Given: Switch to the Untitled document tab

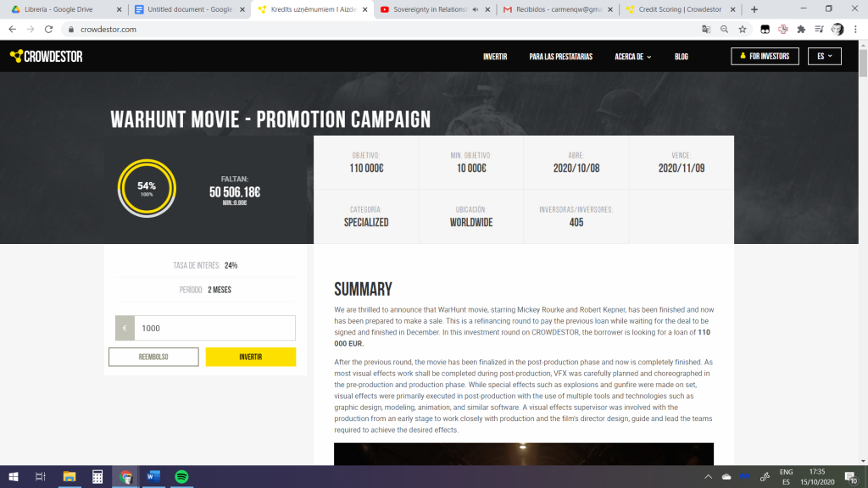Looking at the screenshot, I should (x=190, y=9).
